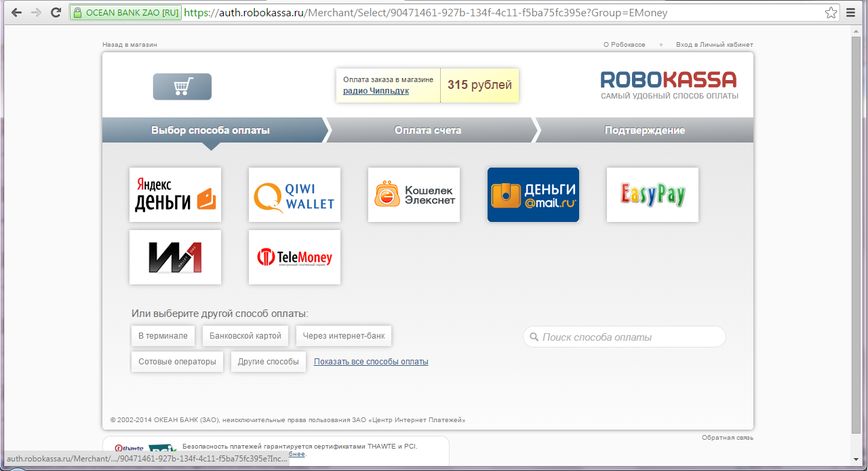Click OCEAN BANK ZAO security padlock badge

[126, 12]
